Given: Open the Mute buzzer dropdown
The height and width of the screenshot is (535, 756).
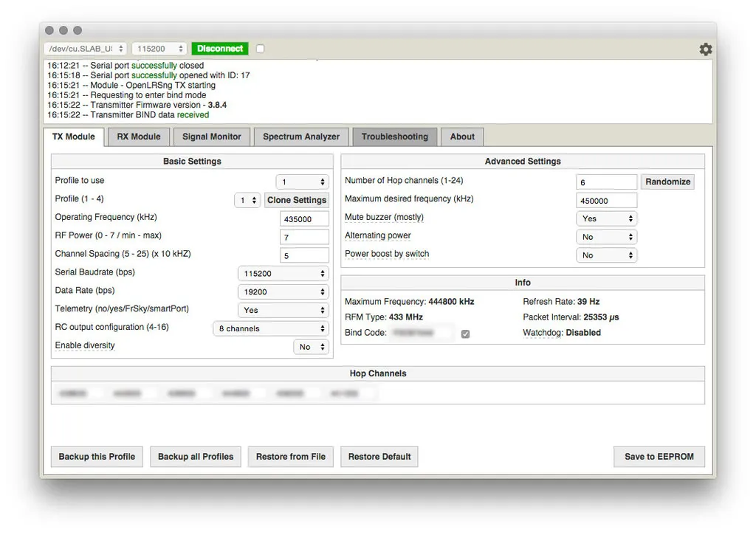Looking at the screenshot, I should 605,218.
